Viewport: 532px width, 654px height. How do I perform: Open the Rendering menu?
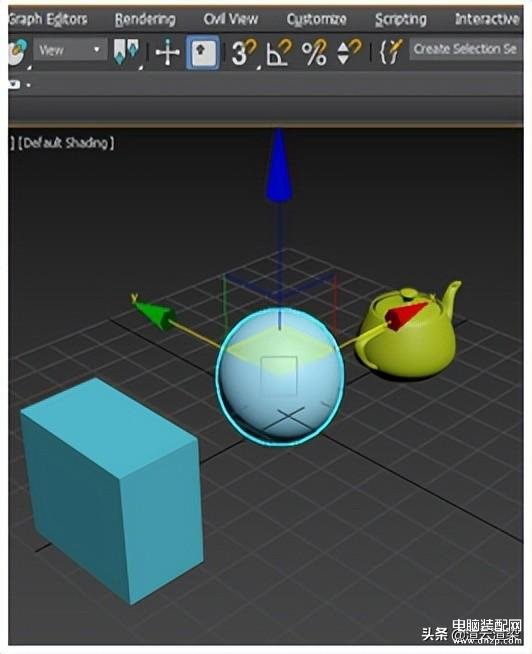(145, 19)
